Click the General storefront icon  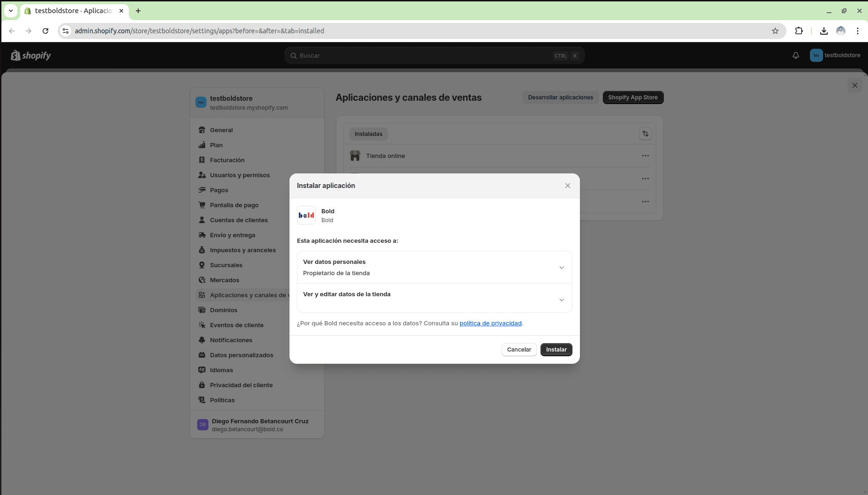pyautogui.click(x=202, y=130)
